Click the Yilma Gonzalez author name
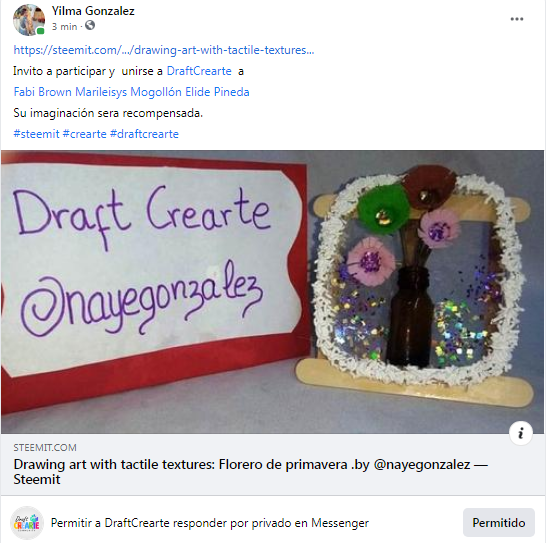This screenshot has width=546, height=543. point(93,11)
